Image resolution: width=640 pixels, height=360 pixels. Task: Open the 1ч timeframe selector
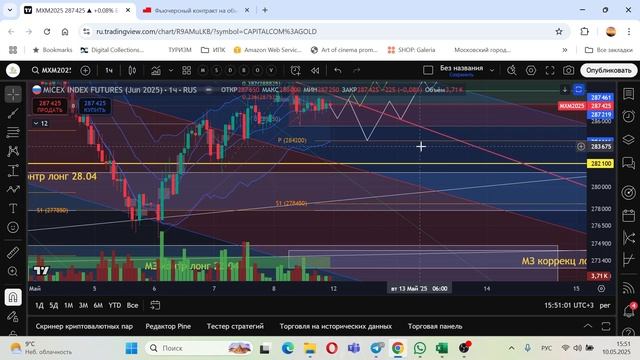click(109, 70)
